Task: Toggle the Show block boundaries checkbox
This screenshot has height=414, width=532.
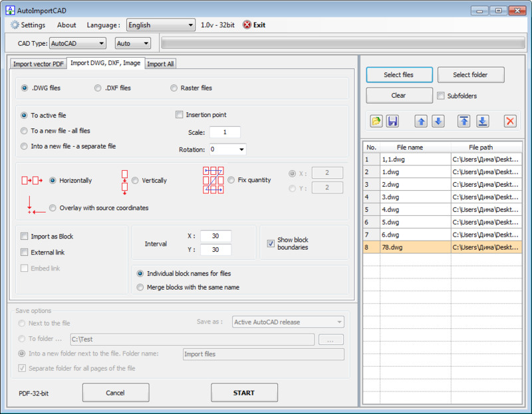Action: coord(271,243)
